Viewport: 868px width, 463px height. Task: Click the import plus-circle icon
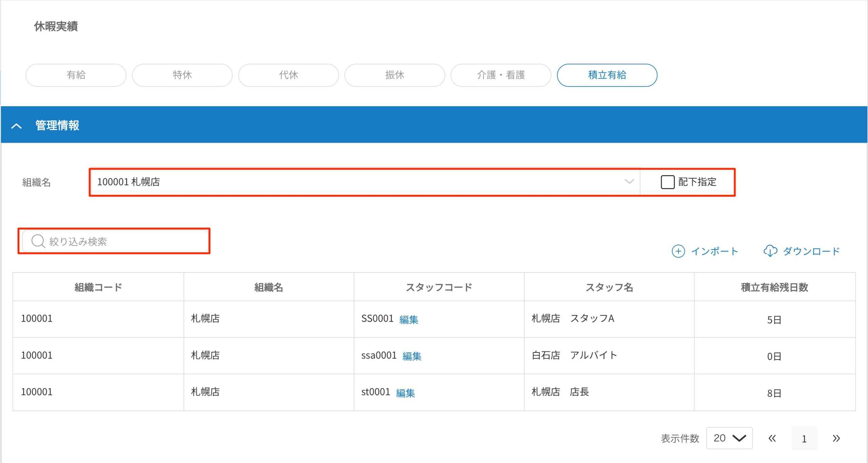[678, 252]
